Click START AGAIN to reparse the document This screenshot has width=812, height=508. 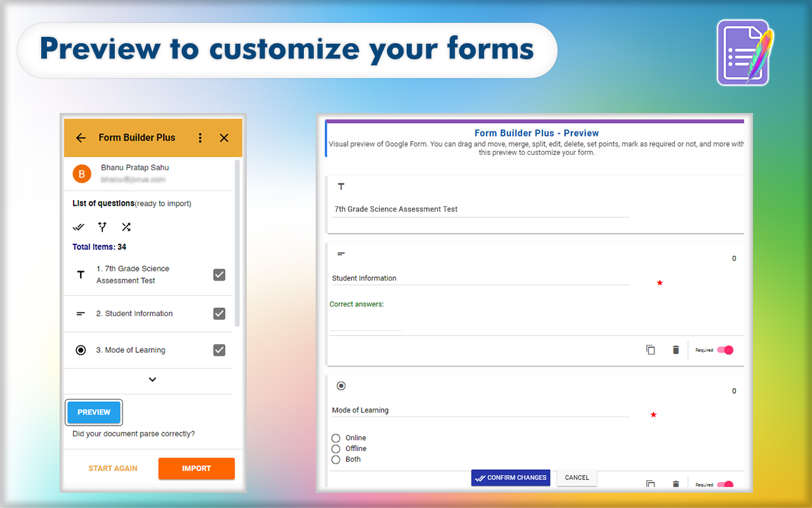[113, 468]
